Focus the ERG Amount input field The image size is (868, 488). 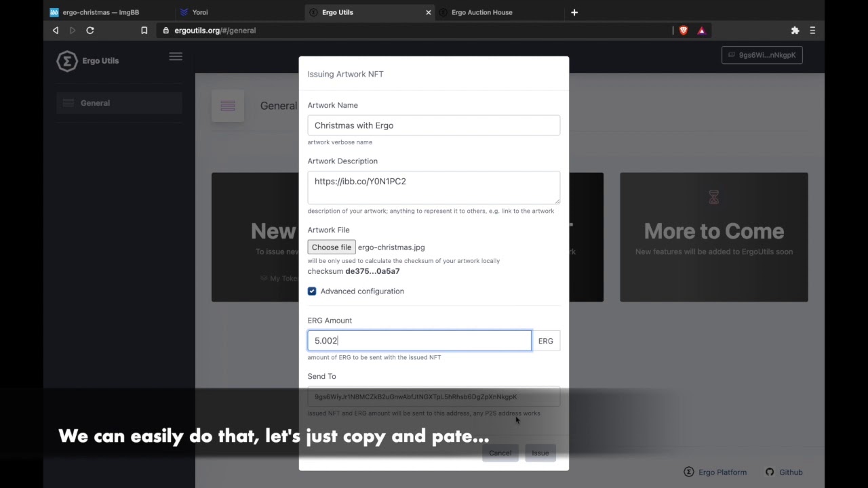click(419, 341)
